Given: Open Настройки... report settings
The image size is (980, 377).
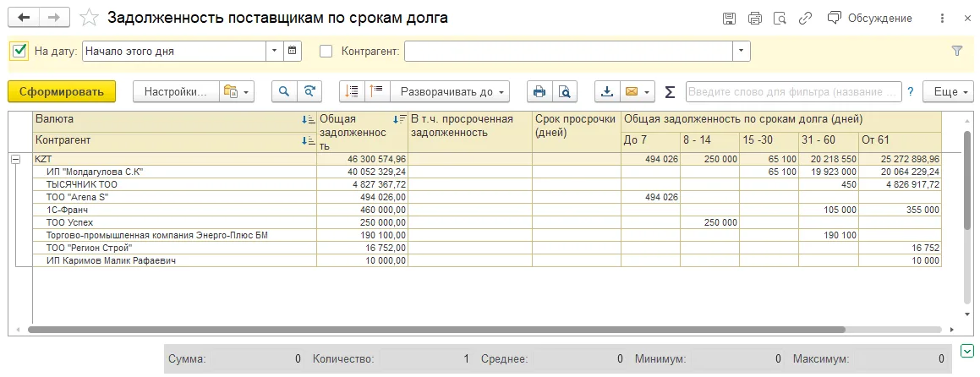Looking at the screenshot, I should (x=176, y=92).
